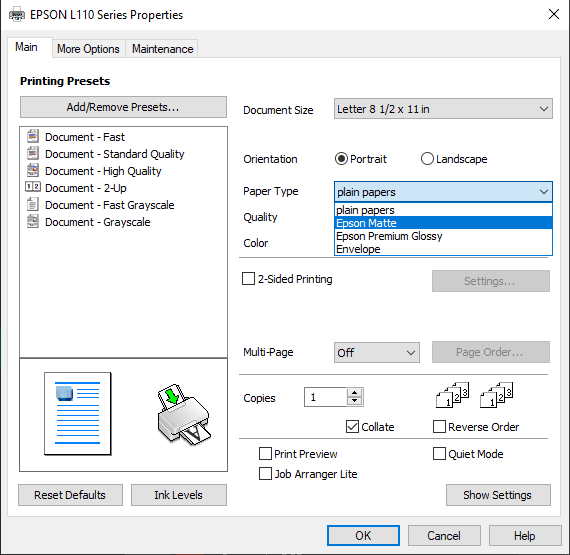Click the printer paper-feed illustration
Image resolution: width=570 pixels, height=555 pixels.
coord(184,414)
